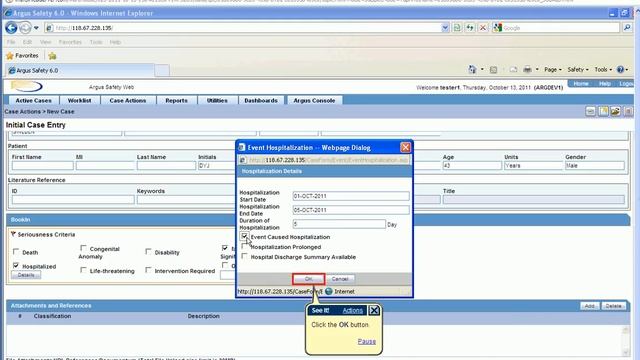Check the Intervention Required checkbox

coord(148,270)
